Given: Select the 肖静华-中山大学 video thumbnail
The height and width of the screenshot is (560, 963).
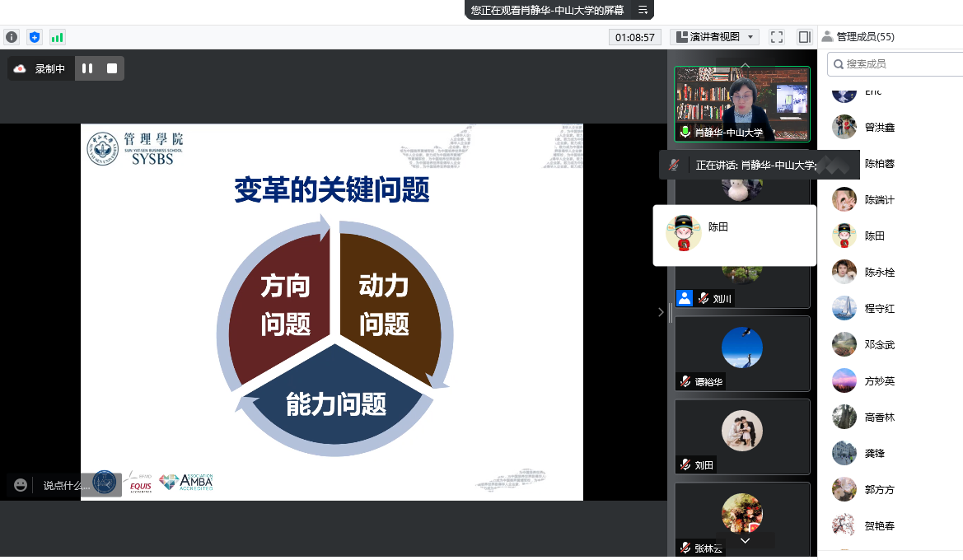Looking at the screenshot, I should tap(742, 103).
